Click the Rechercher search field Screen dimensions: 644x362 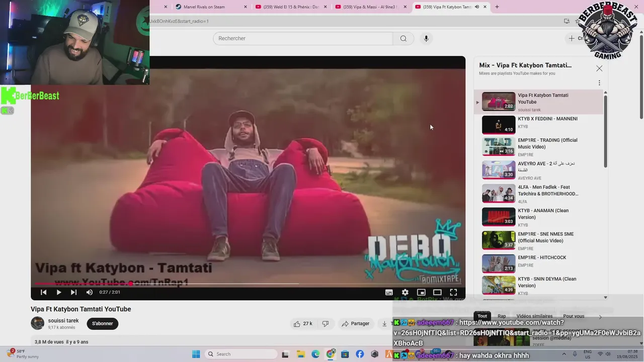(303, 39)
